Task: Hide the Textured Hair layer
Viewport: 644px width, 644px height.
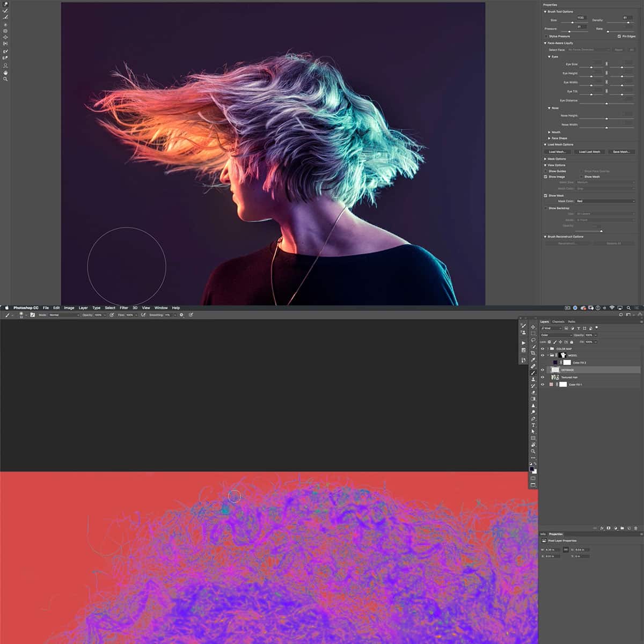Action: (x=543, y=377)
